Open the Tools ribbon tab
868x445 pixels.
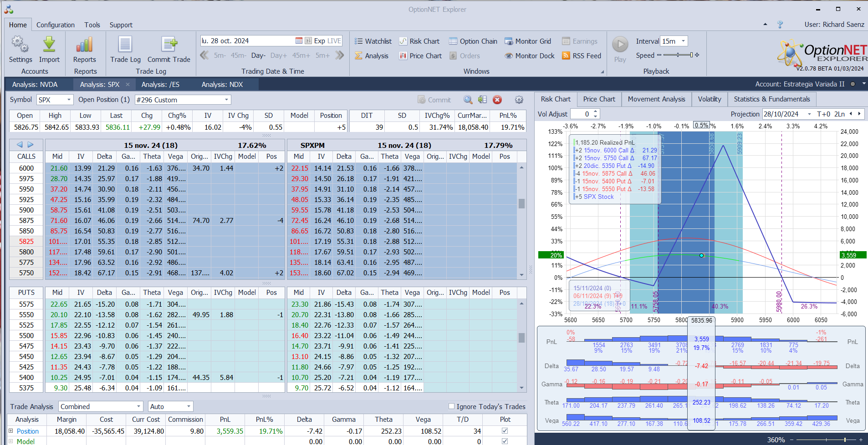92,25
